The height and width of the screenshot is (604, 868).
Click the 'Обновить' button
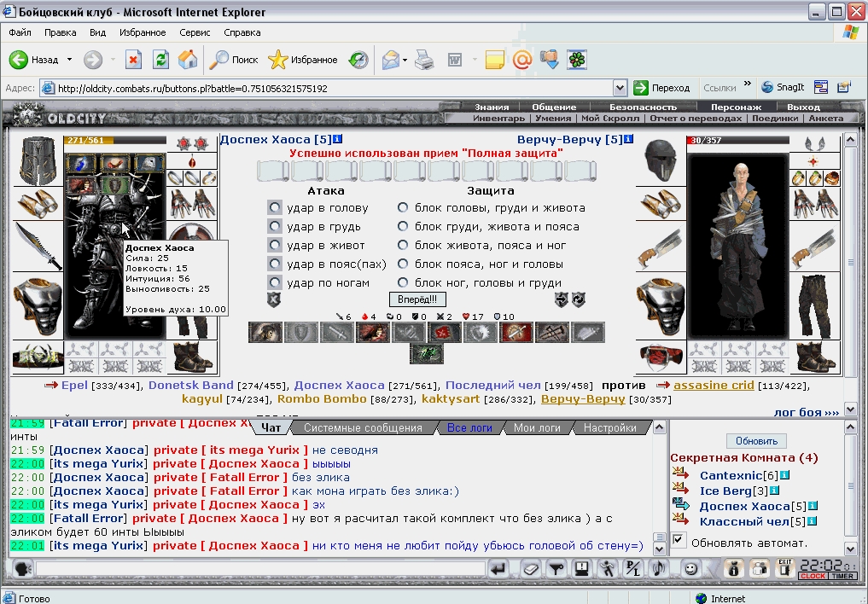756,441
